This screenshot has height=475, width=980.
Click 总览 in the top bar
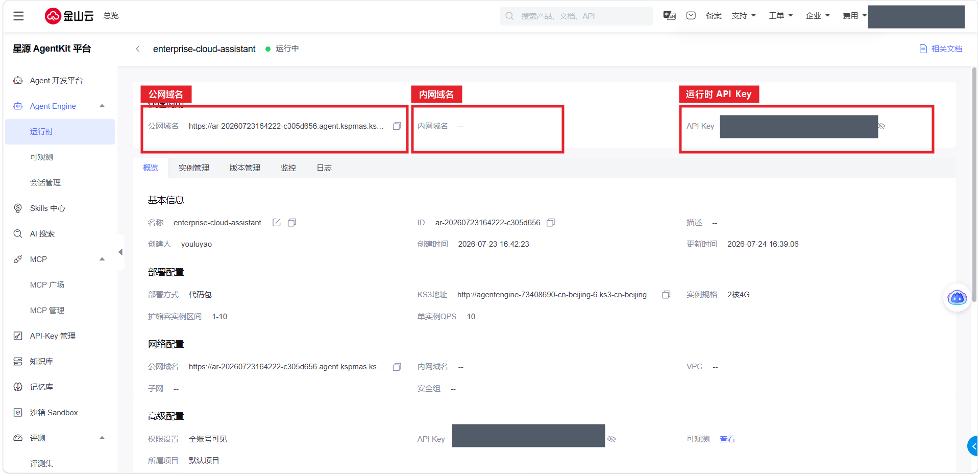point(111,16)
